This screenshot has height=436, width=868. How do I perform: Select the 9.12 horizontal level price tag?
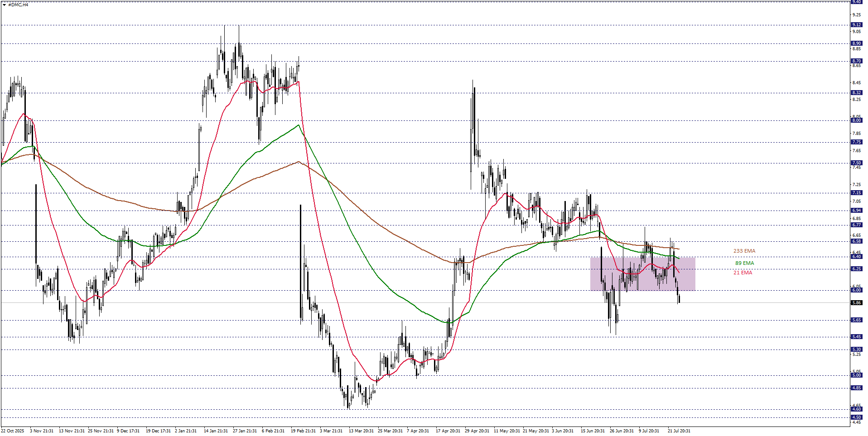857,25
